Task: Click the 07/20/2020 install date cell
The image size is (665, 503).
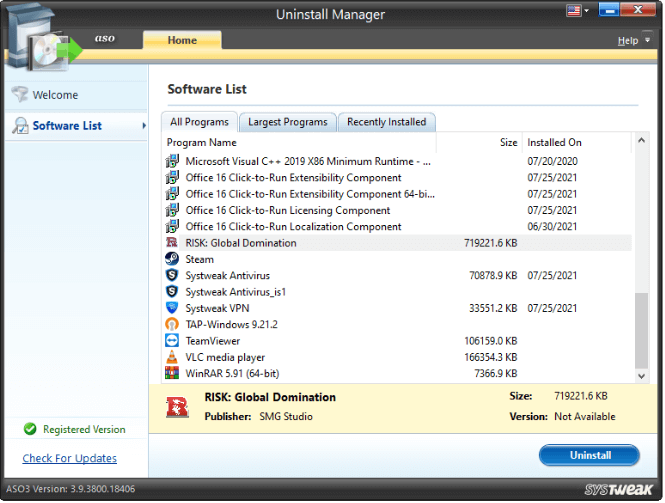Action: [552, 161]
